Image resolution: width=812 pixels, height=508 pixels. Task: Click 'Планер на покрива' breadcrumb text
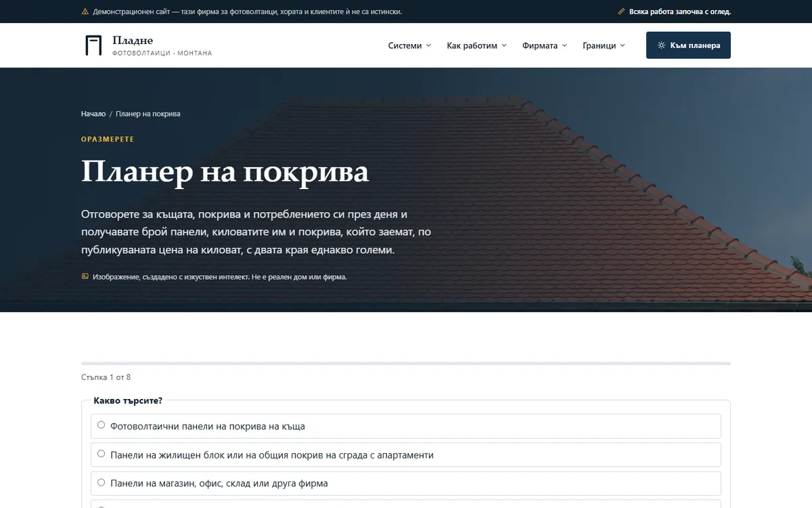coord(148,114)
